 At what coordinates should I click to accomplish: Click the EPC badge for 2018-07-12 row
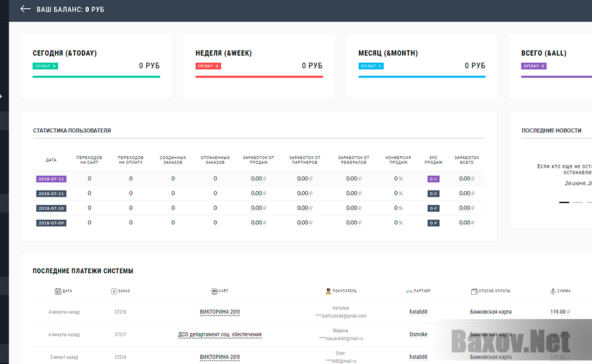click(433, 179)
